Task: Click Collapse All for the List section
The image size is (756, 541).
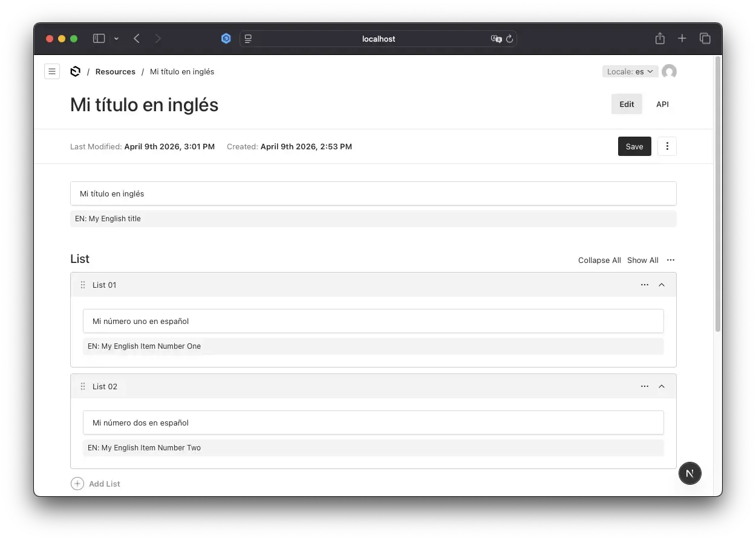Action: [599, 260]
